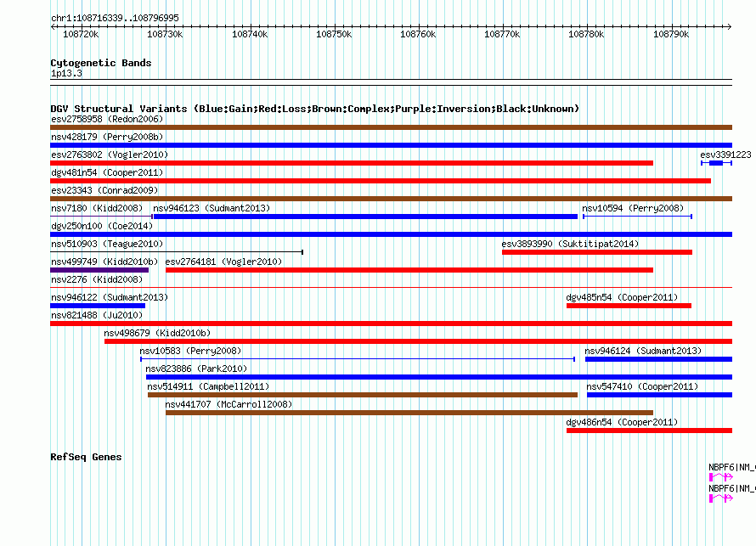Click the nsv441707 brown complex bar
The width and height of the screenshot is (756, 546).
pos(409,413)
